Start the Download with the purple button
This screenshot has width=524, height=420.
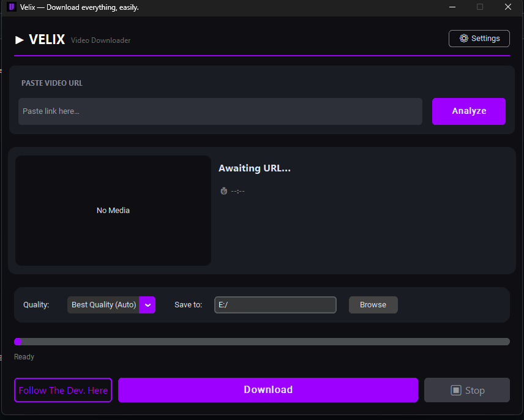[268, 390]
